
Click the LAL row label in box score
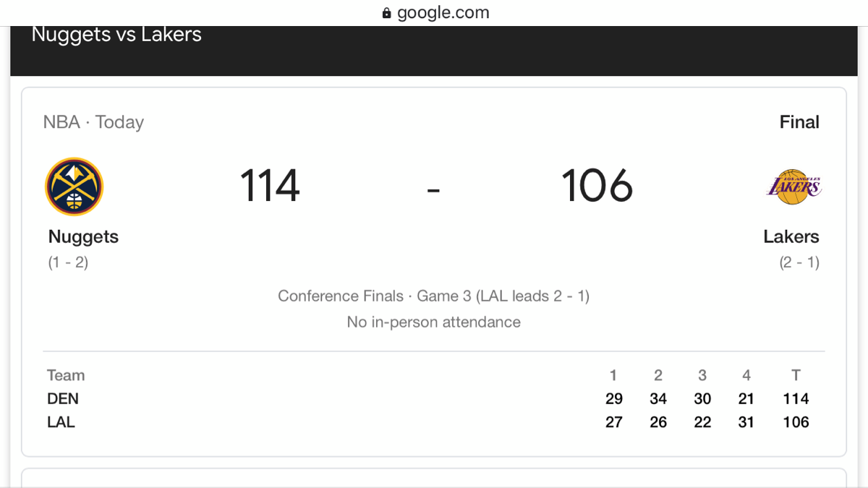(61, 422)
